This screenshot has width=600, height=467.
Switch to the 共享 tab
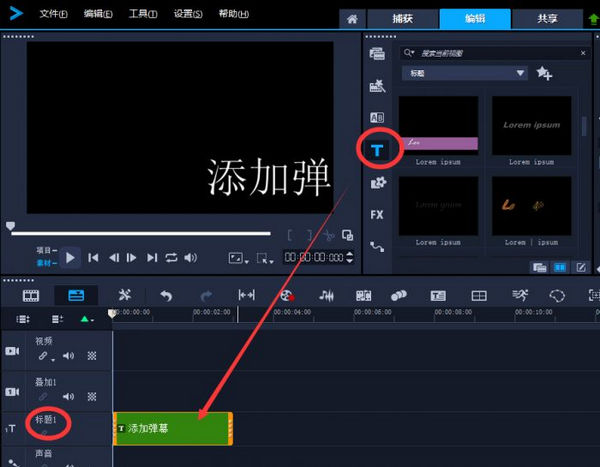click(x=547, y=19)
